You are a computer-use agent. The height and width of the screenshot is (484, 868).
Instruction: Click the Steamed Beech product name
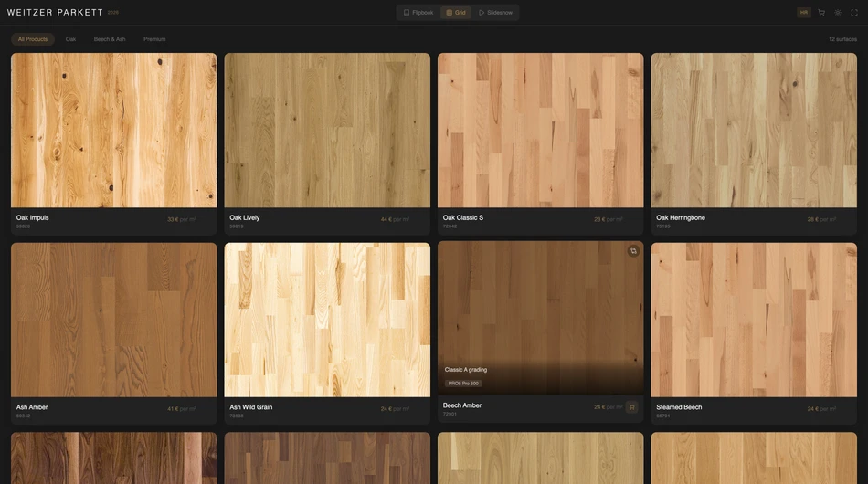click(x=679, y=407)
